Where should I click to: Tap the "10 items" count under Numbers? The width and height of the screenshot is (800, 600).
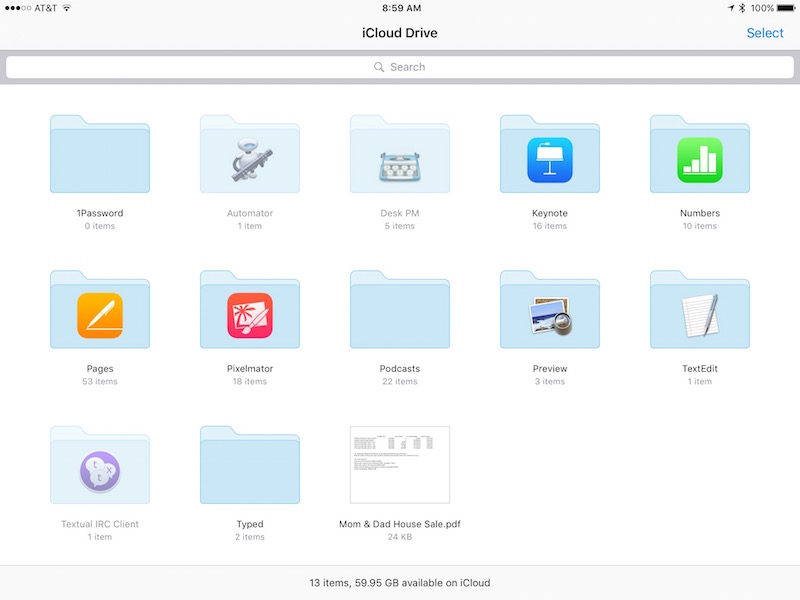click(x=700, y=226)
